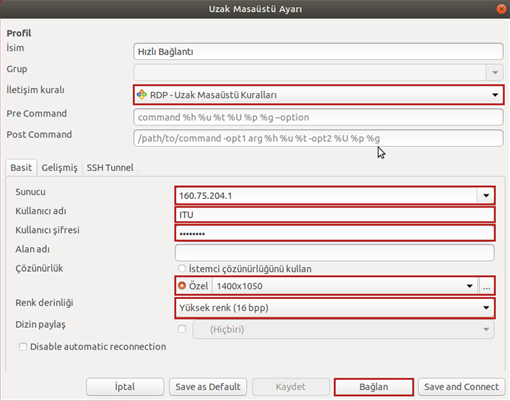Toggle the Dizin paylaş checkbox
The height and width of the screenshot is (401, 510).
point(182,329)
